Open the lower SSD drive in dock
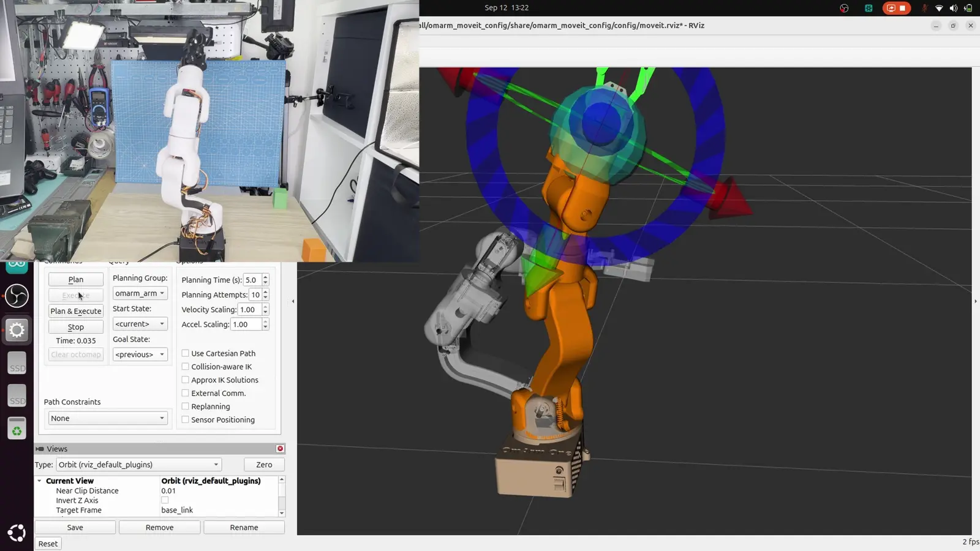Image resolution: width=980 pixels, height=551 pixels. point(17,395)
